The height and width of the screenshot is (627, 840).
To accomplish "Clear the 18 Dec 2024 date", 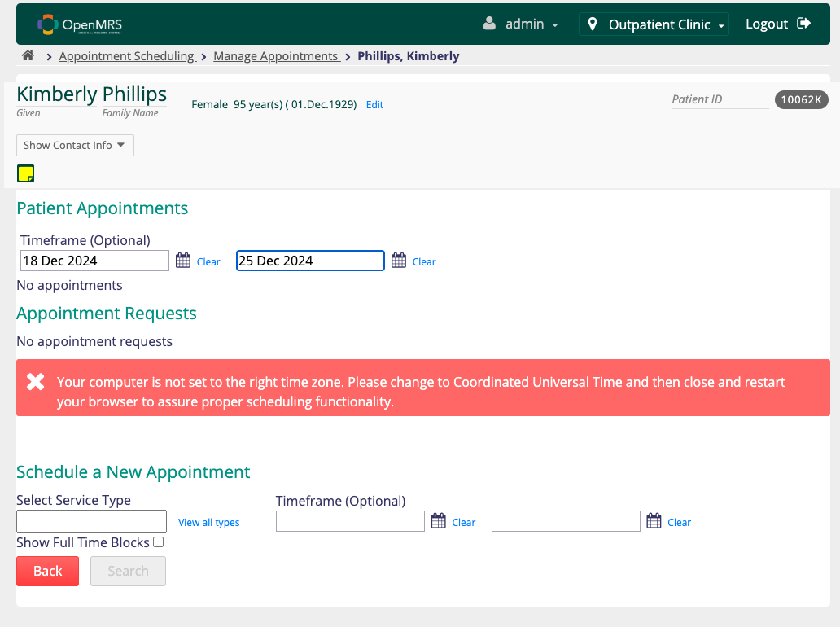I will coord(208,262).
